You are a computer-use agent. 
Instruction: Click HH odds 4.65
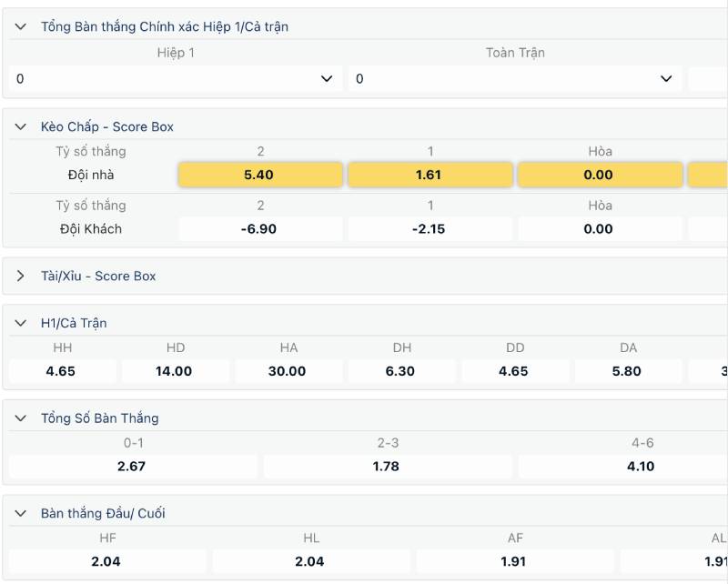62,371
